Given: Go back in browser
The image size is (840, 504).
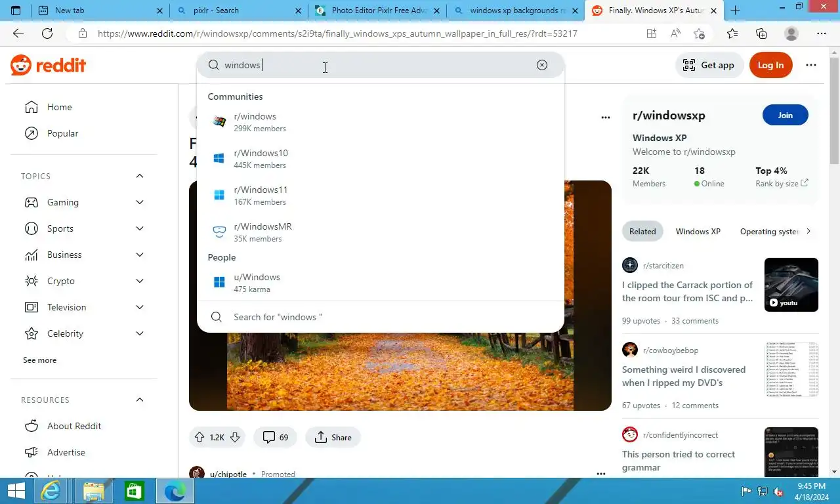Looking at the screenshot, I should 18,33.
